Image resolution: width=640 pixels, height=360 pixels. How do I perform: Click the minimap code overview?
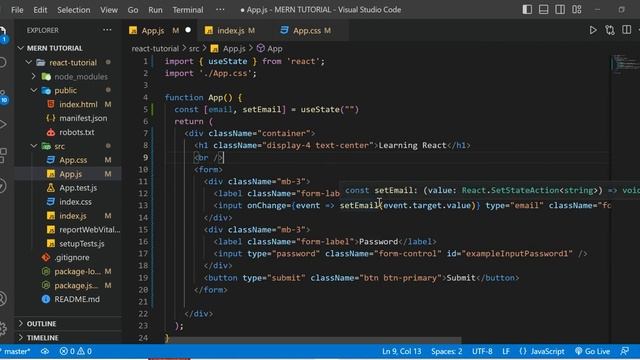pyautogui.click(x=625, y=64)
